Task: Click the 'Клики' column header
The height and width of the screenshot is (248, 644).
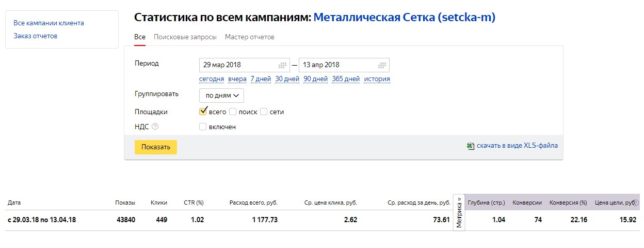Action: 159,203
